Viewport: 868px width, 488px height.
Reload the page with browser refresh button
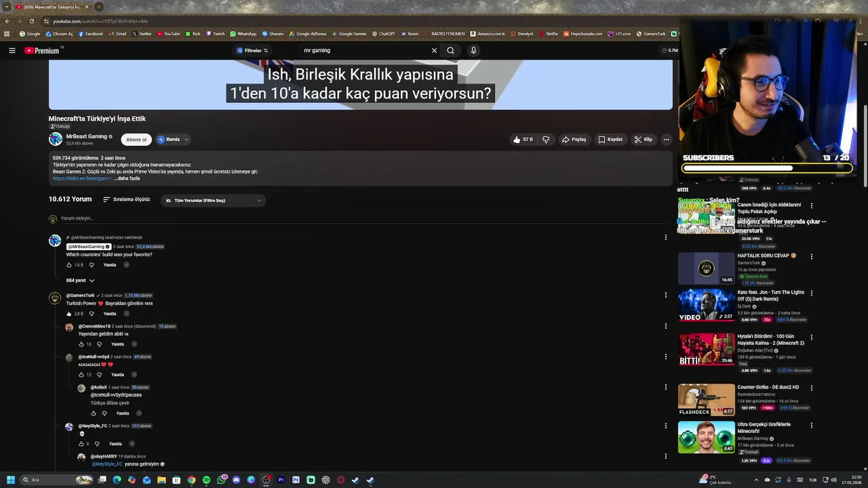coord(31,21)
